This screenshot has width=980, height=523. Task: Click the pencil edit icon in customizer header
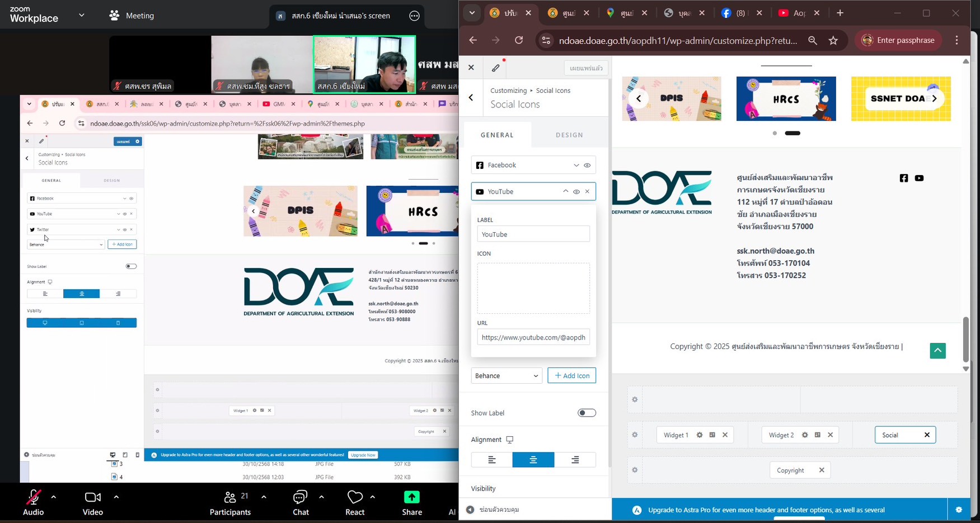pos(496,68)
